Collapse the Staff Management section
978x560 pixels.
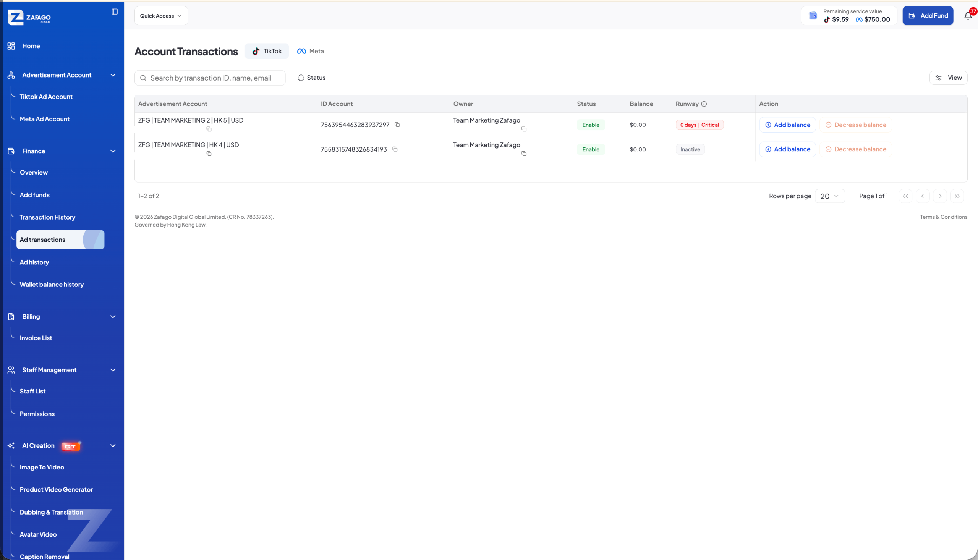tap(113, 370)
